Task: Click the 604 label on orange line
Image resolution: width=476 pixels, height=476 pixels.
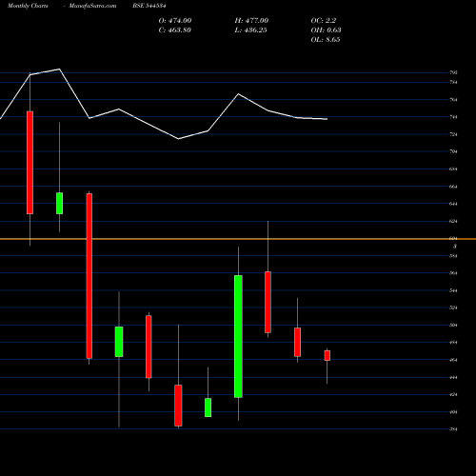Action: point(453,238)
